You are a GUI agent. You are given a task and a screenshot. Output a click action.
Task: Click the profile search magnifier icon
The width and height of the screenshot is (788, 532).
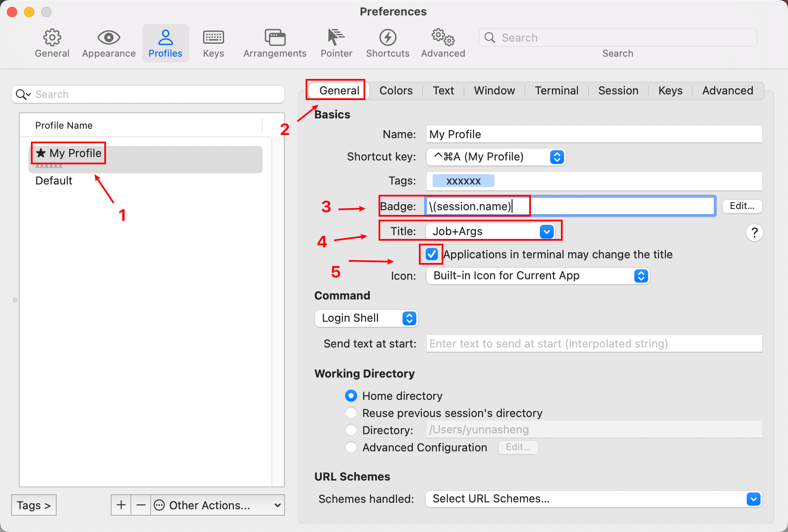pos(23,94)
